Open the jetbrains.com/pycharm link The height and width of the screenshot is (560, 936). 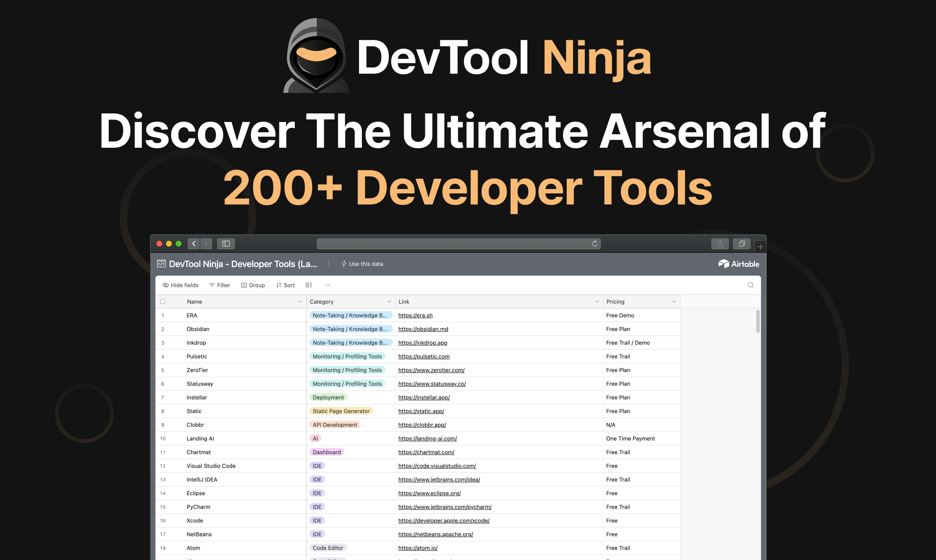pyautogui.click(x=444, y=507)
